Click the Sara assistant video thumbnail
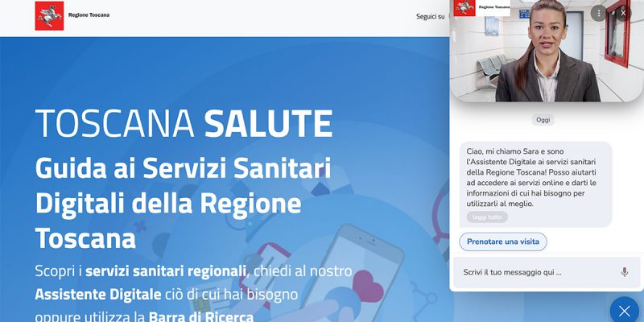The width and height of the screenshot is (644, 322). 547,51
